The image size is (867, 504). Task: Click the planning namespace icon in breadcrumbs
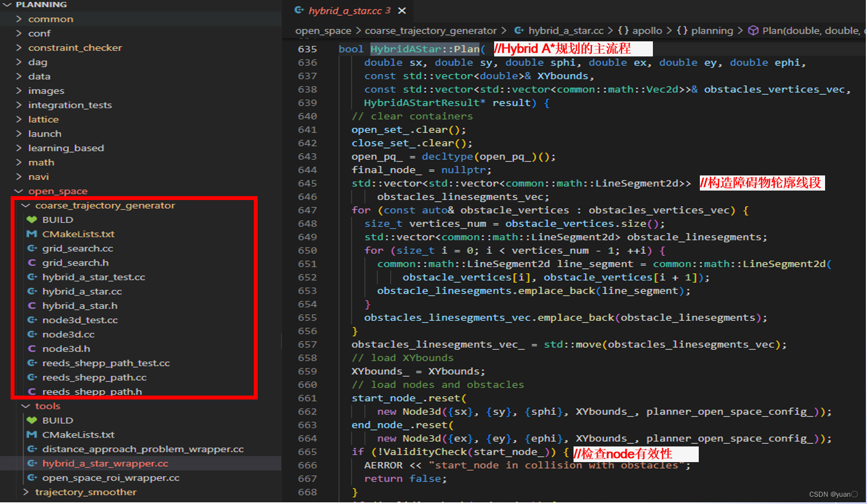(x=683, y=31)
